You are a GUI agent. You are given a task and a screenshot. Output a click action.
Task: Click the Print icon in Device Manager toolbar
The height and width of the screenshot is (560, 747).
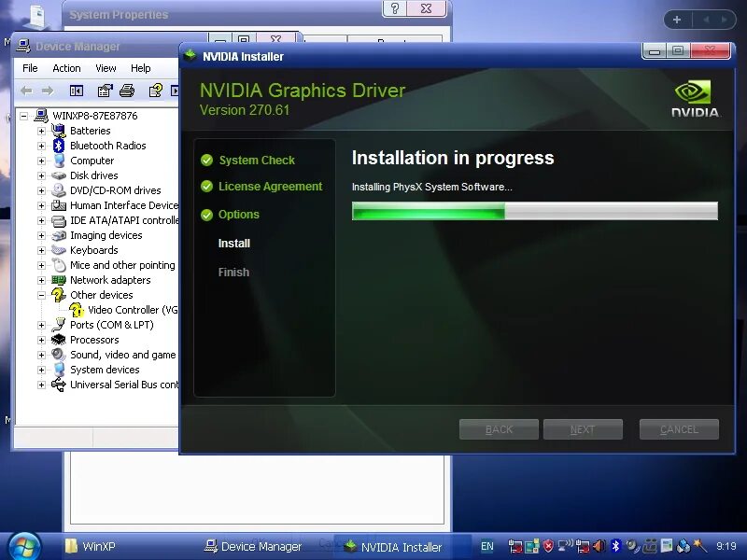click(127, 91)
